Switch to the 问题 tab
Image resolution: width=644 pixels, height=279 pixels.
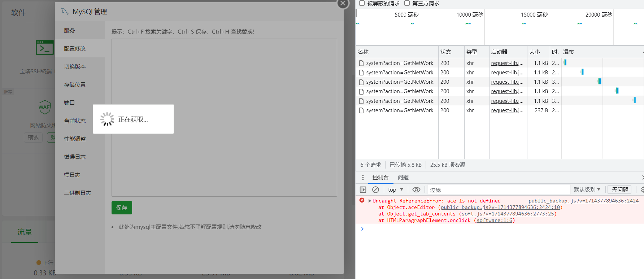click(403, 177)
